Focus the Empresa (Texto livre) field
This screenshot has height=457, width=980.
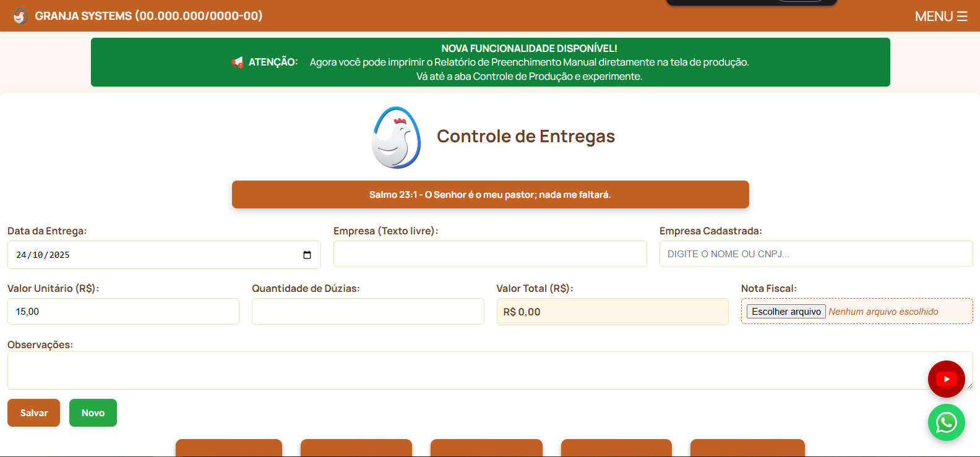(490, 254)
